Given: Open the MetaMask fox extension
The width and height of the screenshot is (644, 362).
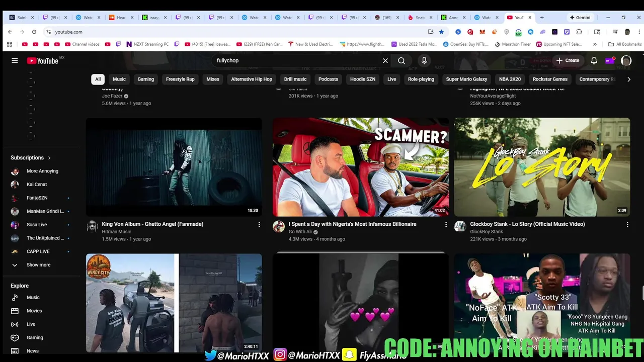Looking at the screenshot, I should click(x=482, y=32).
